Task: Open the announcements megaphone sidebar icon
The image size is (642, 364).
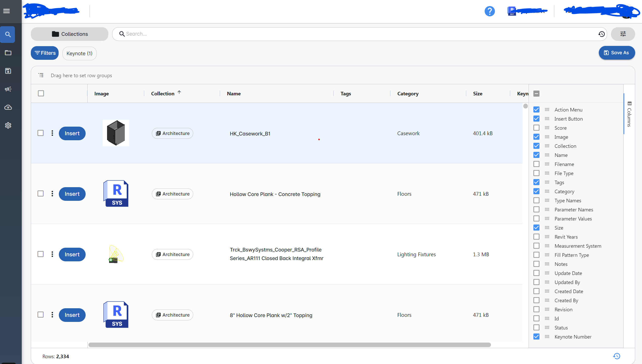Action: [8, 89]
